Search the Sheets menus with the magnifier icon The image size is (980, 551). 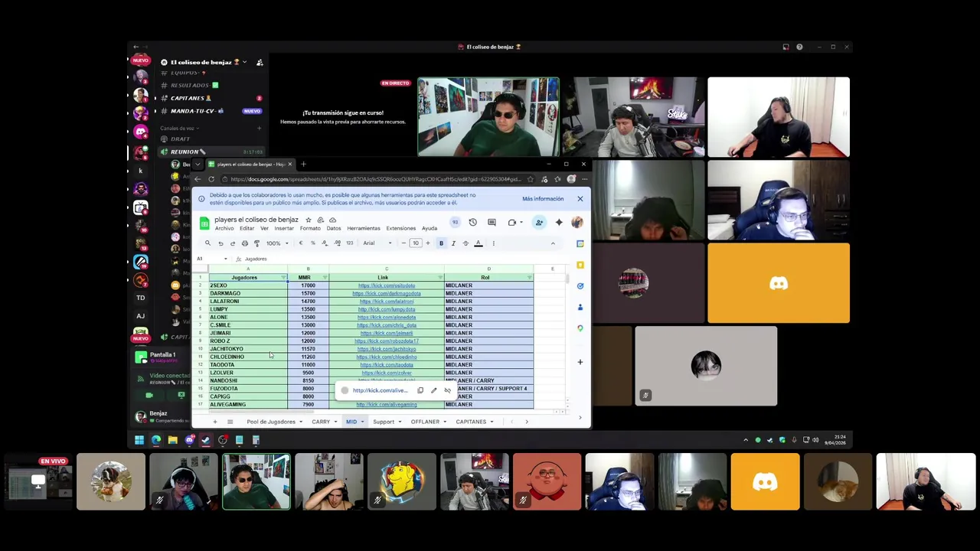click(x=207, y=243)
